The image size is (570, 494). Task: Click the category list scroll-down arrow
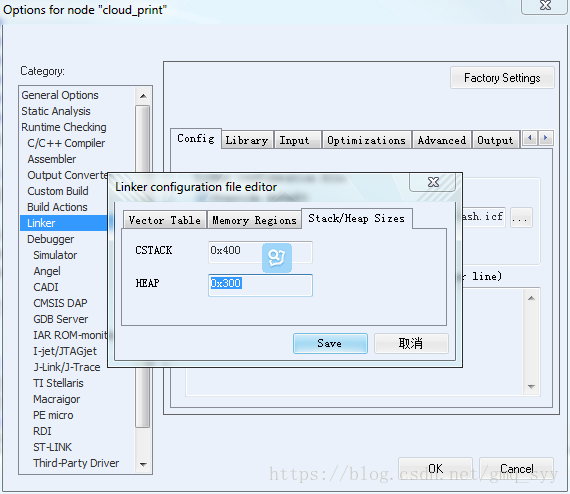(143, 464)
